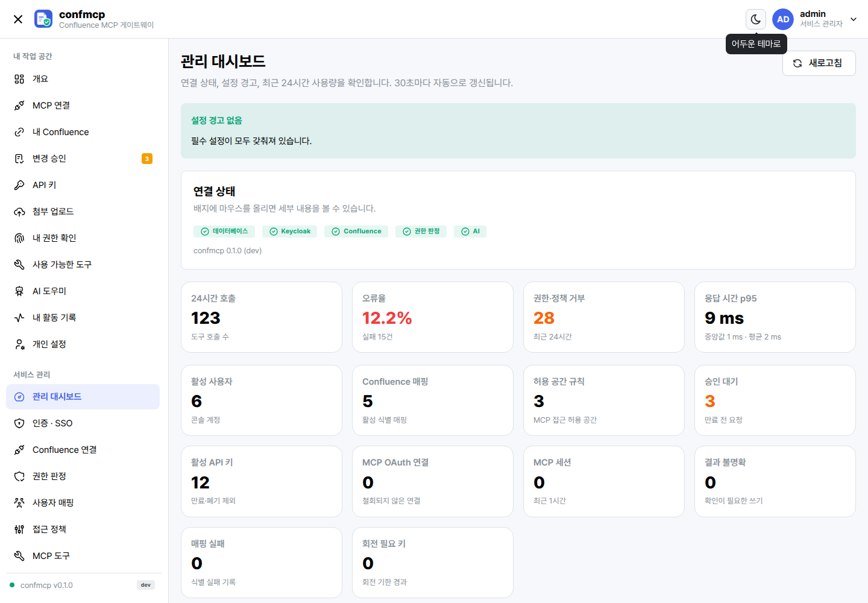Click the 활성 API 키 card
The height and width of the screenshot is (603, 868).
262,481
